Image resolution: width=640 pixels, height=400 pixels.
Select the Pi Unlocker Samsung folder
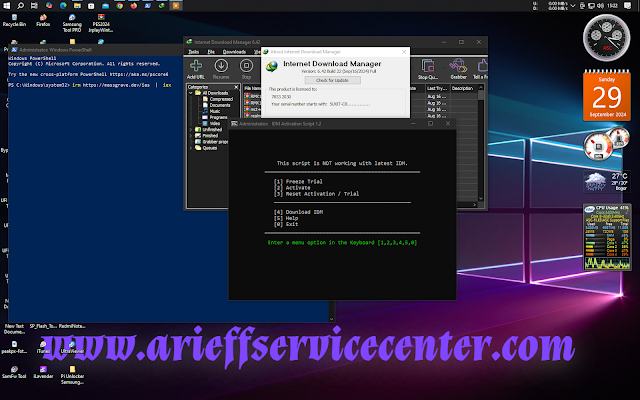coord(72,375)
